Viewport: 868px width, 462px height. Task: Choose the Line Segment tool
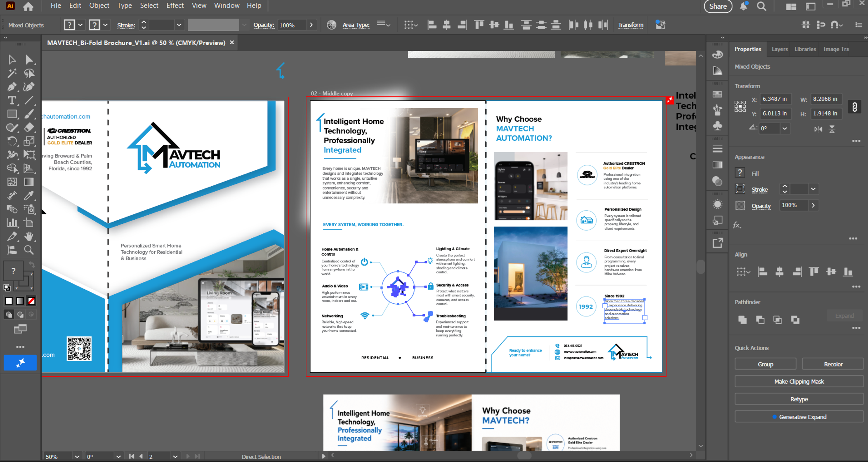coord(29,100)
